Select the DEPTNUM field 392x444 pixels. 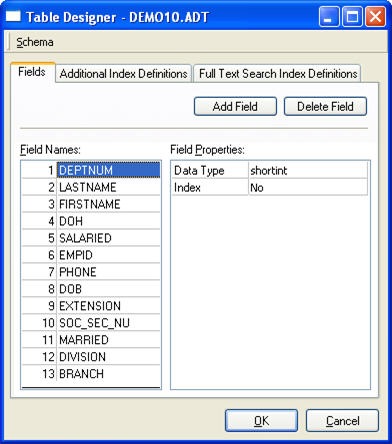(x=109, y=170)
